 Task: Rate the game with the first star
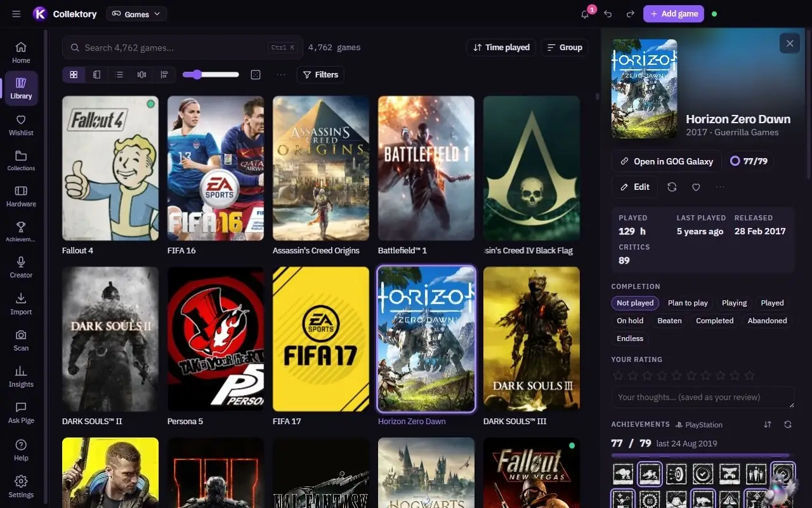tap(618, 376)
